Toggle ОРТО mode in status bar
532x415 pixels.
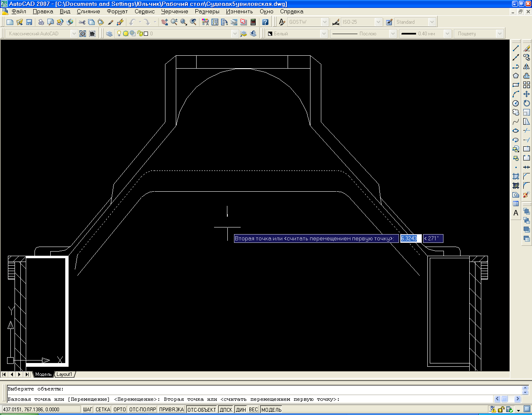tap(120, 410)
